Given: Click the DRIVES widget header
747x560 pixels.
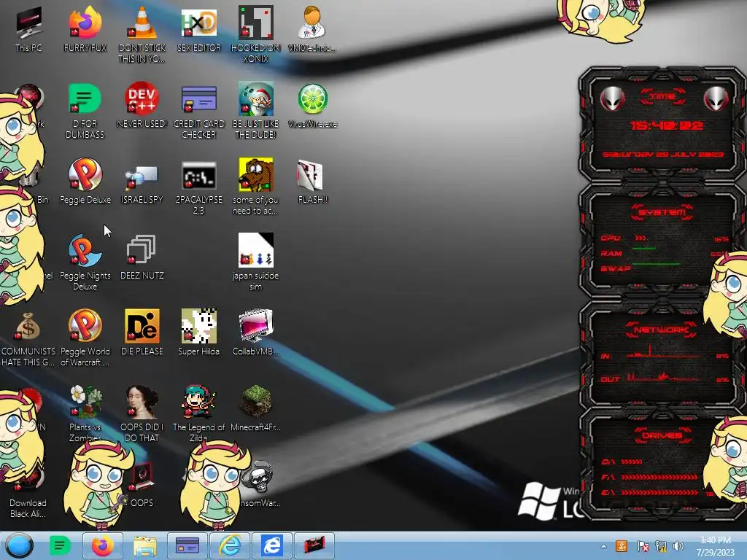Looking at the screenshot, I should tap(662, 435).
